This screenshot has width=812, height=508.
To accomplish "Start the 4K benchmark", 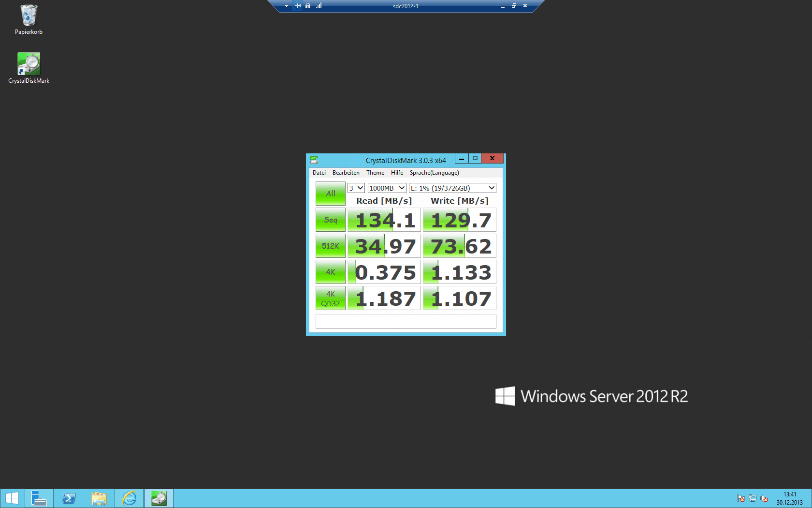I will tap(331, 272).
